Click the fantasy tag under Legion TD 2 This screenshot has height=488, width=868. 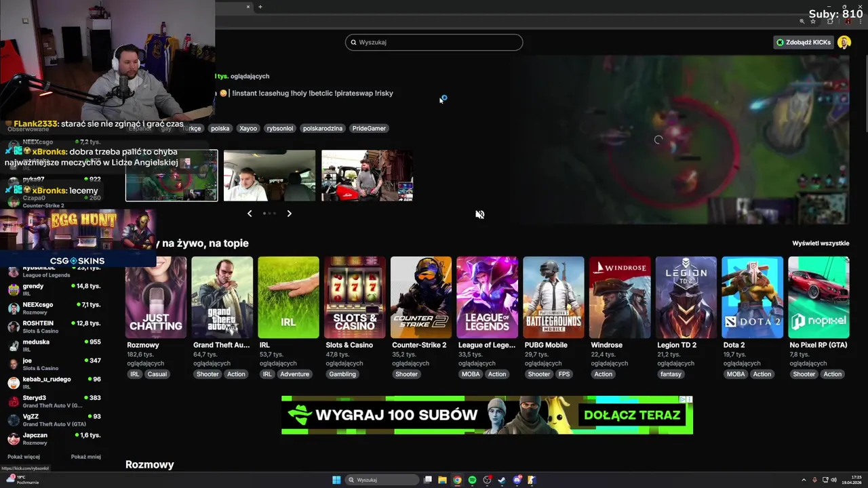click(671, 374)
